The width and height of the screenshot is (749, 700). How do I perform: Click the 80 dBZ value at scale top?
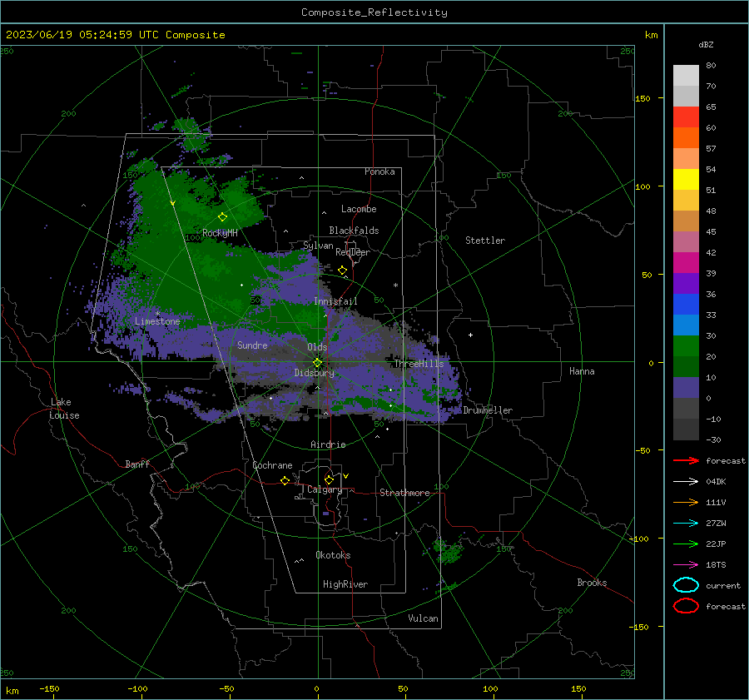711,66
